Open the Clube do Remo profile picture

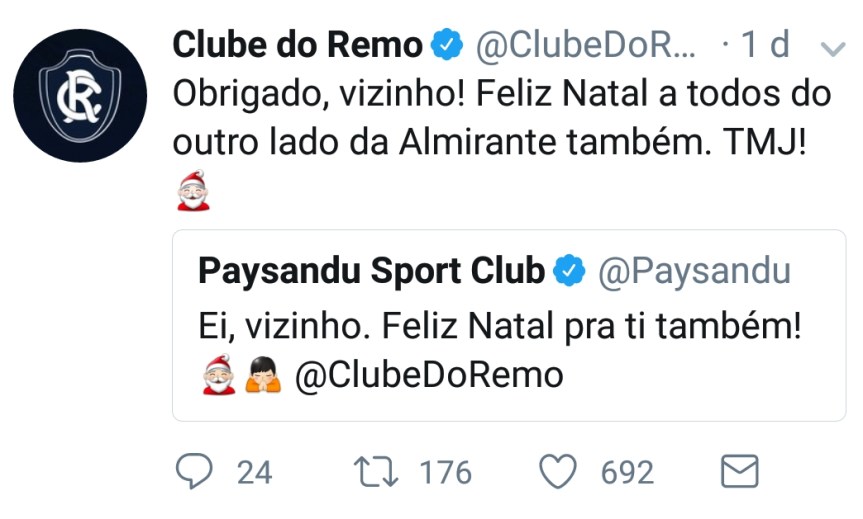[x=80, y=96]
